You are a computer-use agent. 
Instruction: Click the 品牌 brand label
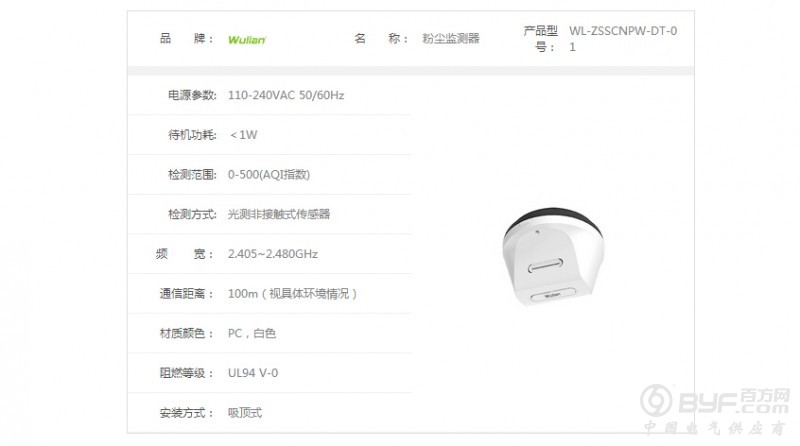click(x=186, y=39)
